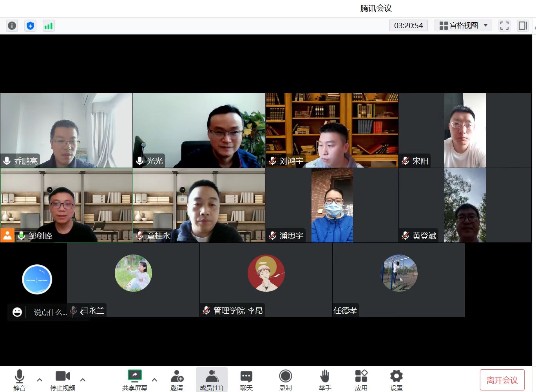This screenshot has height=392, width=536.
Task: Click the blue security shield icon
Action: tap(30, 26)
